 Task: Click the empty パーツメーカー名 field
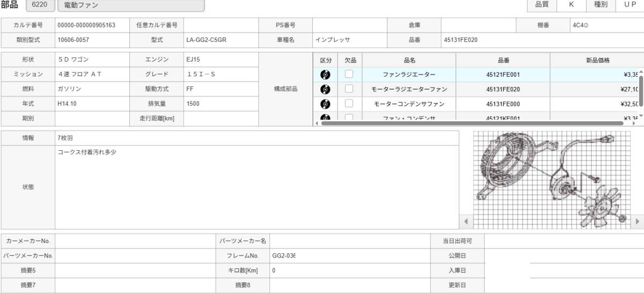[350, 241]
